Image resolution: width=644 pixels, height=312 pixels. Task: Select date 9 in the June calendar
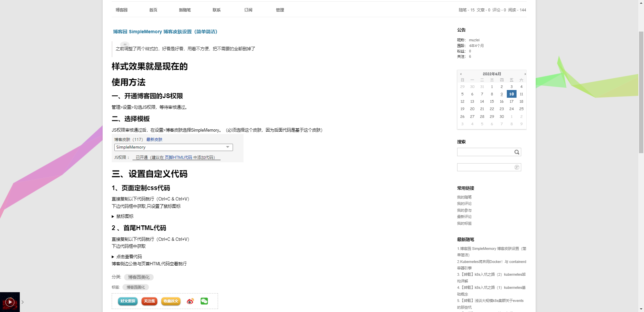501,94
